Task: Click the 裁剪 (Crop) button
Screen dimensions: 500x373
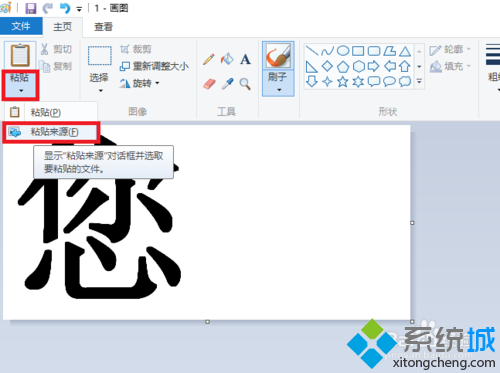Action: click(136, 49)
